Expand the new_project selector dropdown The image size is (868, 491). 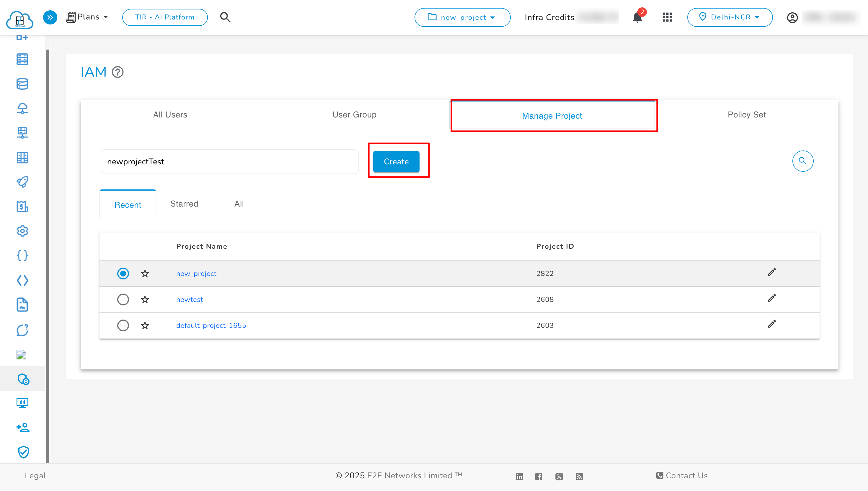462,17
